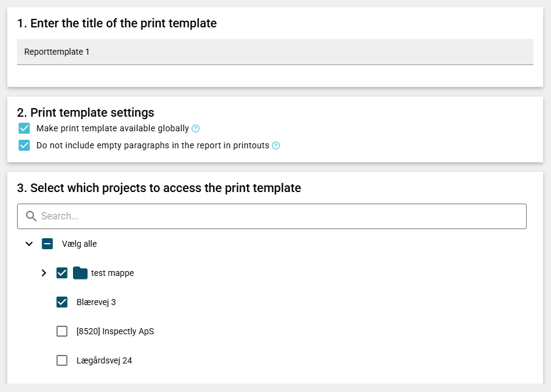Screen dimensions: 551x392
Task: Click the help icon beside global availability option
Action: pos(195,129)
